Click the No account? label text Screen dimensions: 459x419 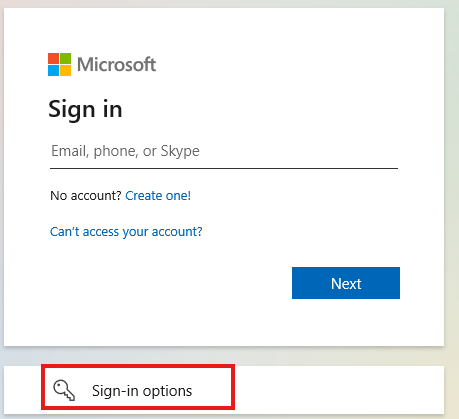[86, 196]
